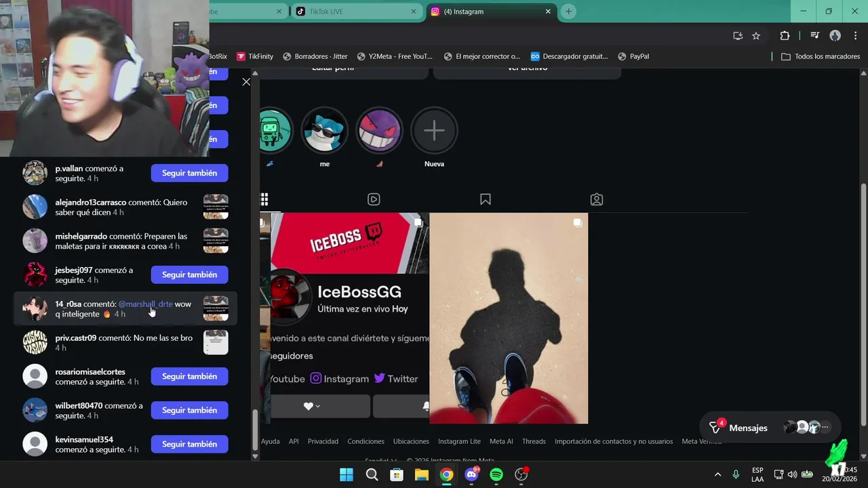Screen dimensions: 868x488
Task: Add a new highlight with Nueva
Action: coord(434,130)
